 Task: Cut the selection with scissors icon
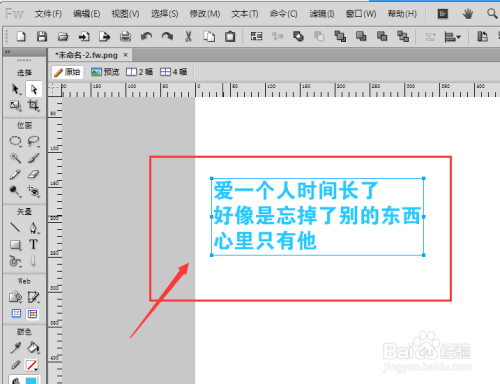click(x=188, y=36)
